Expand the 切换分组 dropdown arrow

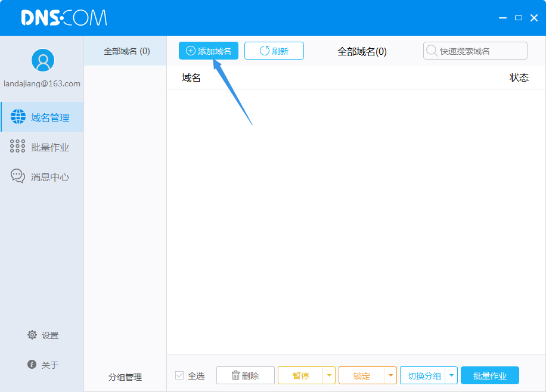click(x=451, y=375)
